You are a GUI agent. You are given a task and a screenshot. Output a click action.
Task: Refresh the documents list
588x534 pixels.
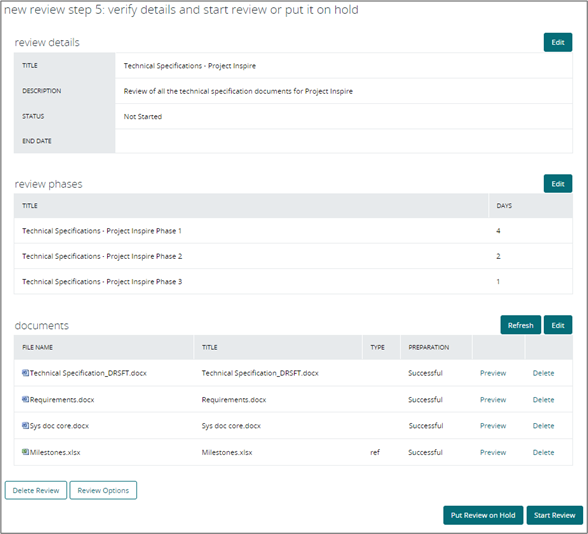[520, 325]
